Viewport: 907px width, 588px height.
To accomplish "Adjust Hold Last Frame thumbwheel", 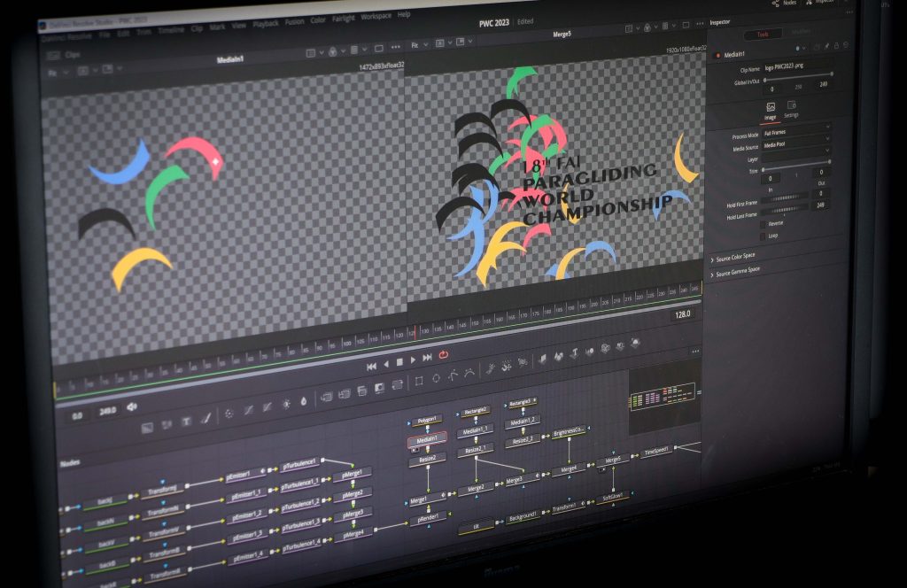I will [x=785, y=211].
